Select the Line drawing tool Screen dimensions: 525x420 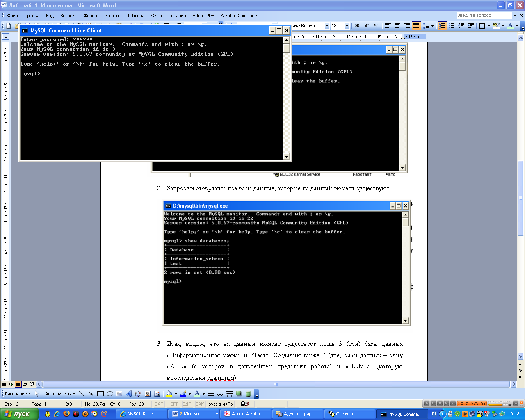pyautogui.click(x=81, y=394)
